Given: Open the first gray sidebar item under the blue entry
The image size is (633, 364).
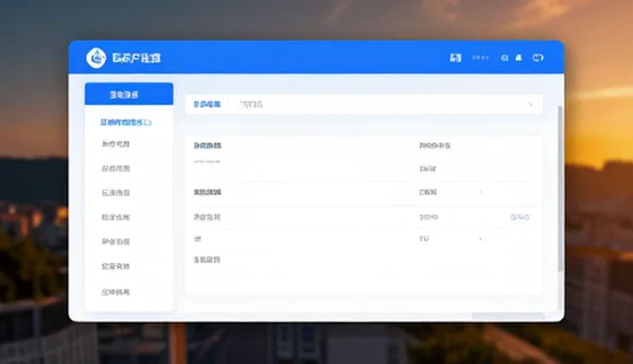Looking at the screenshot, I should 116,144.
